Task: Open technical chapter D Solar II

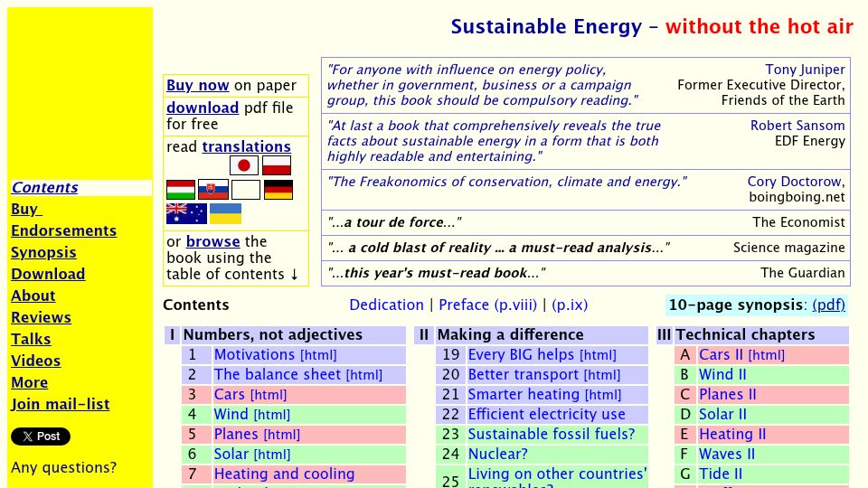Action: coord(723,415)
